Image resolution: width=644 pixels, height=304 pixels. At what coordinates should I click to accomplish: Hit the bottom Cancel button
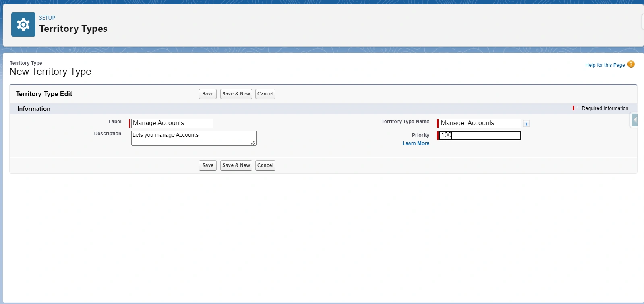(x=265, y=165)
